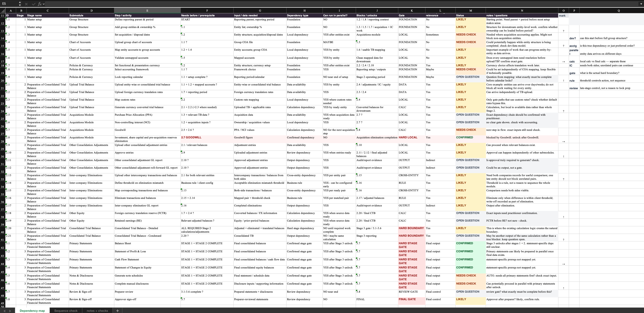Viewport: 644px width, 313px height.
Task: Click the 'mark' header cell in column O
Action: coord(563,15)
